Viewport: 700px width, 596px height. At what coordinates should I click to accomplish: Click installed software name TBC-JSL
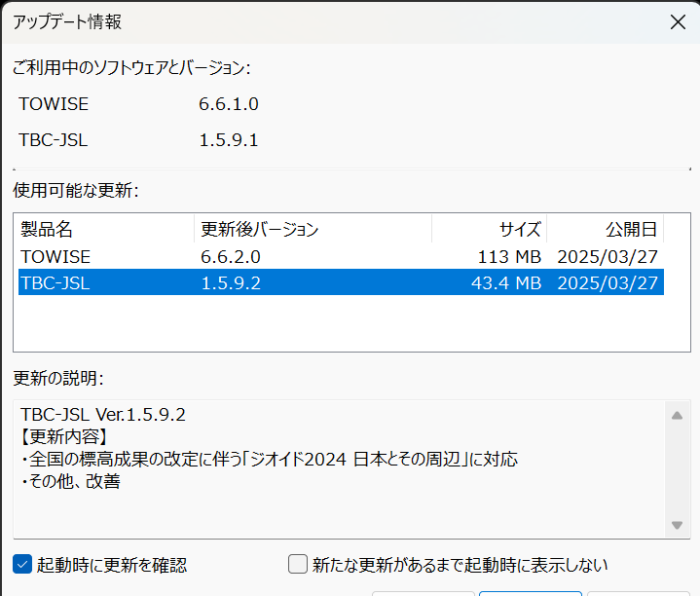[54, 140]
